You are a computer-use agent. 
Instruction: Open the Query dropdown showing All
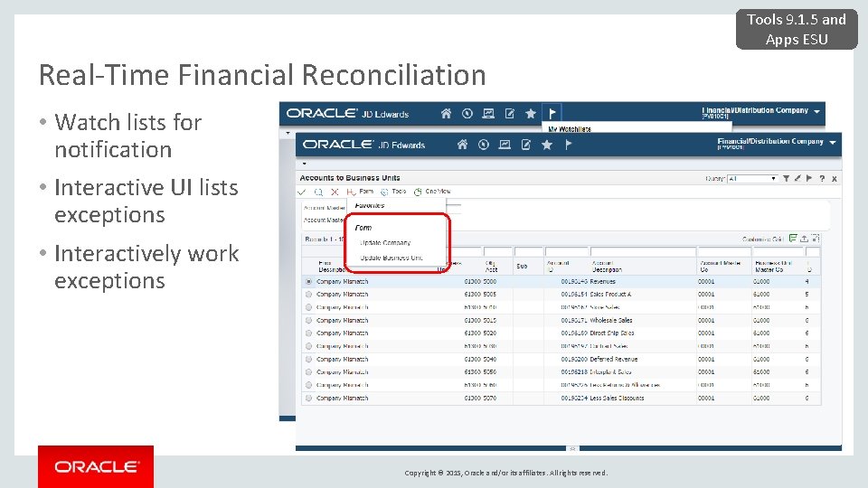751,179
